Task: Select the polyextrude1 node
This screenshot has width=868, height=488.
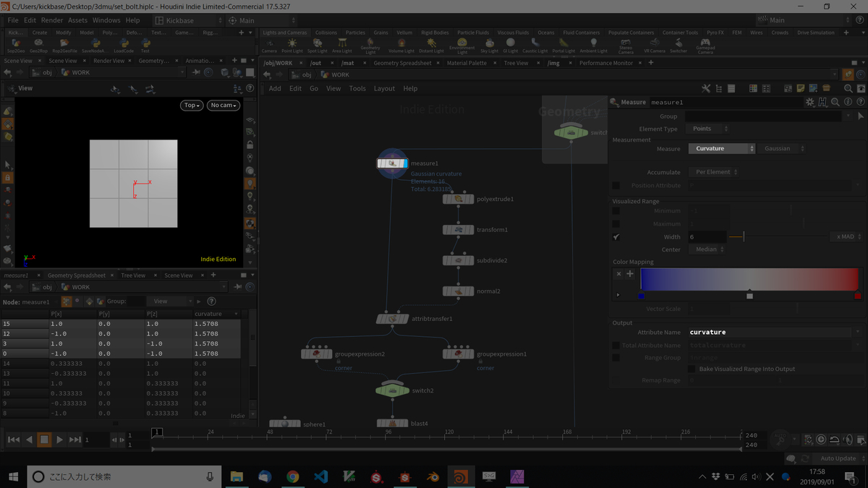Action: 459,199
